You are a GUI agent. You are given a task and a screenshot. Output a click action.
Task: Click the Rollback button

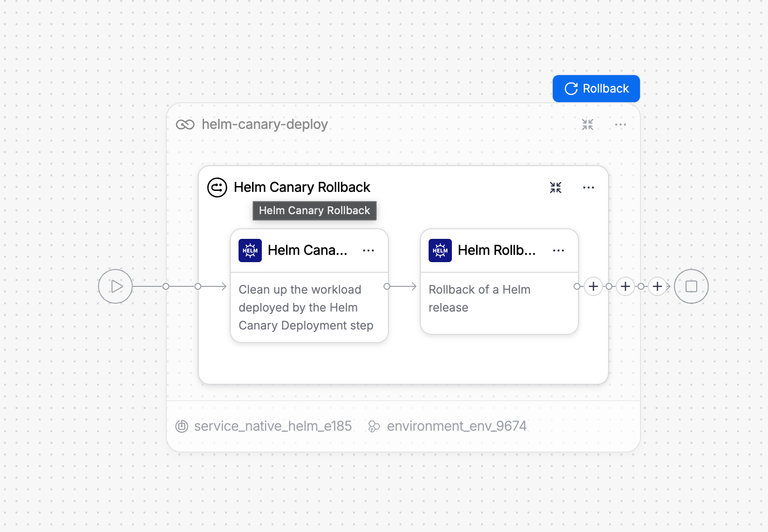point(596,89)
